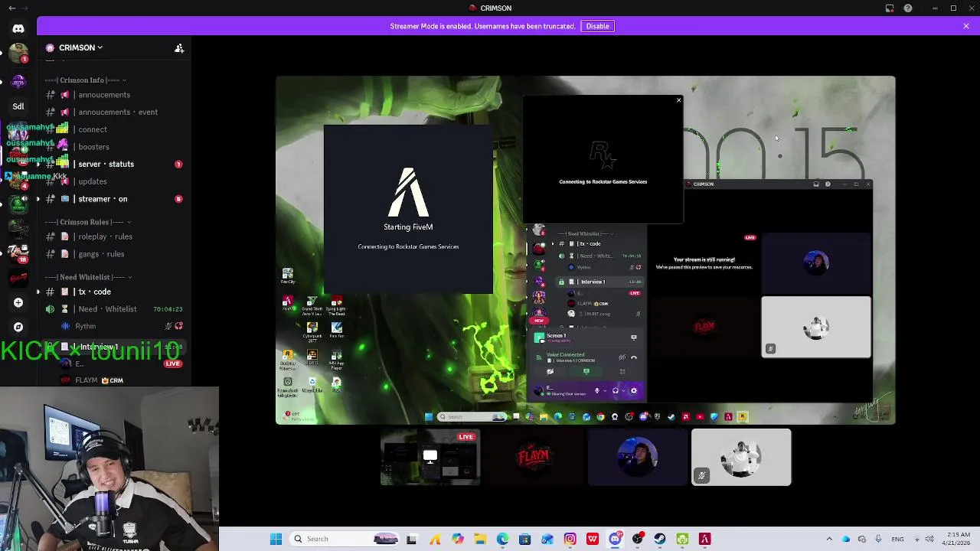Open Microsoft Store from taskbar

(x=524, y=539)
